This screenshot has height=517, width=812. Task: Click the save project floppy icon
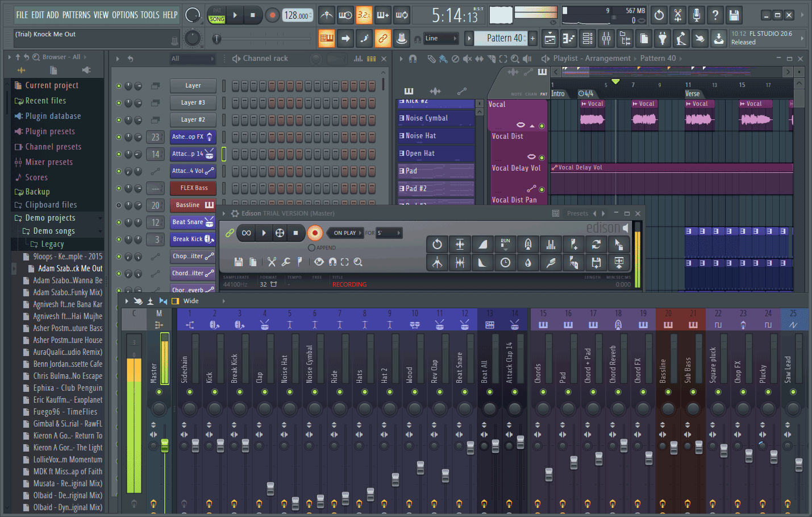(x=734, y=15)
